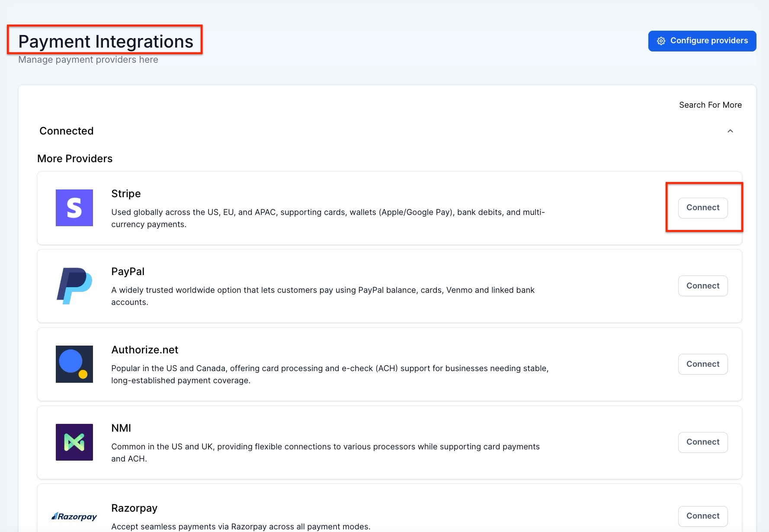This screenshot has width=769, height=532.
Task: Connect the Authorize.net provider
Action: click(x=703, y=364)
